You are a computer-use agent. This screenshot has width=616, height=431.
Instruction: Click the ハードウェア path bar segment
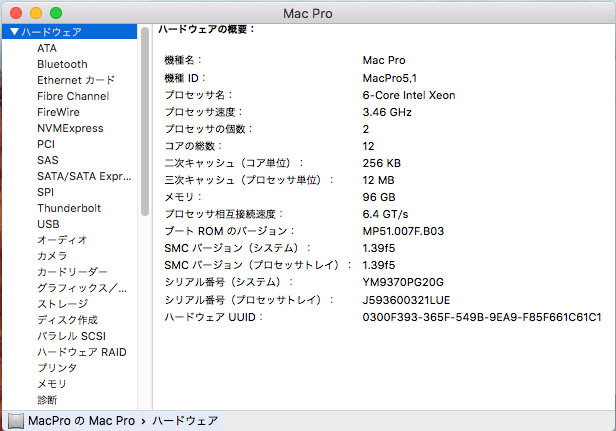185,421
